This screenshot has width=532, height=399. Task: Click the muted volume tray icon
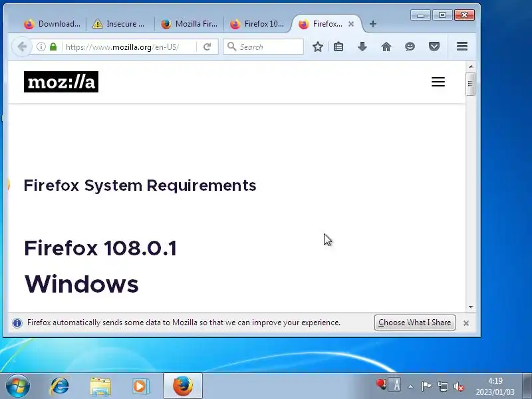tap(459, 386)
